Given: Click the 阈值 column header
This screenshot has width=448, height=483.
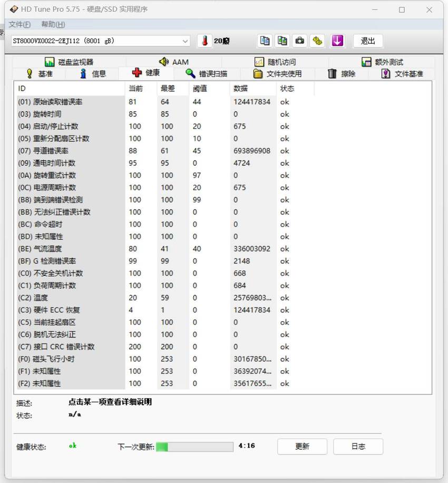Looking at the screenshot, I should click(209, 89).
